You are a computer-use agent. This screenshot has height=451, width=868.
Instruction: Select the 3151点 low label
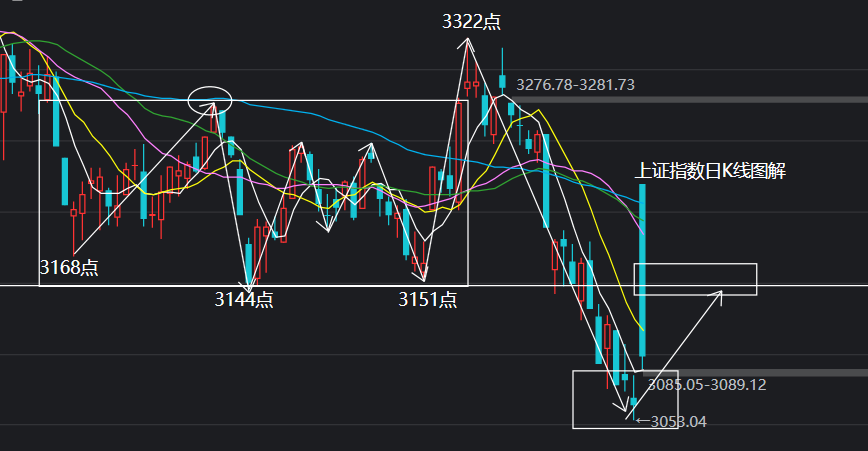pyautogui.click(x=428, y=299)
